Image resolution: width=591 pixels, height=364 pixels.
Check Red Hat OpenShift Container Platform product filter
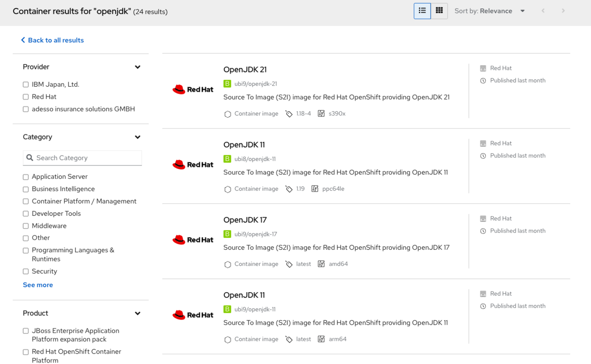coord(25,352)
